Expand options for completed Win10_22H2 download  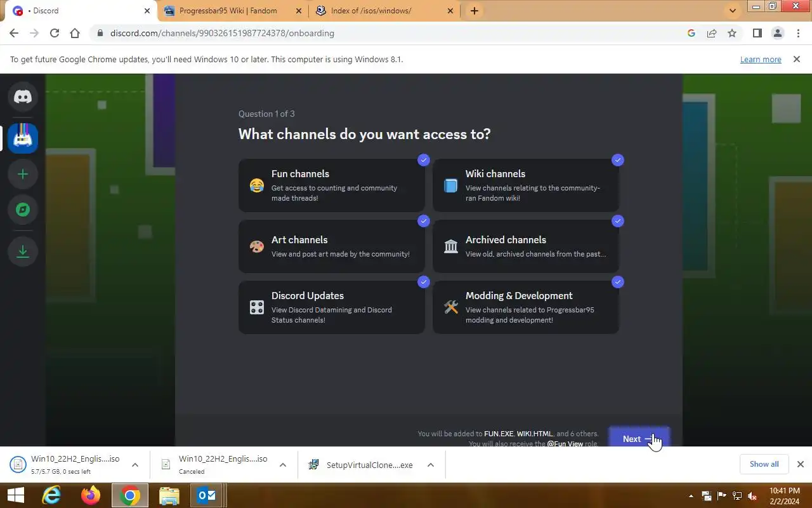click(x=135, y=465)
